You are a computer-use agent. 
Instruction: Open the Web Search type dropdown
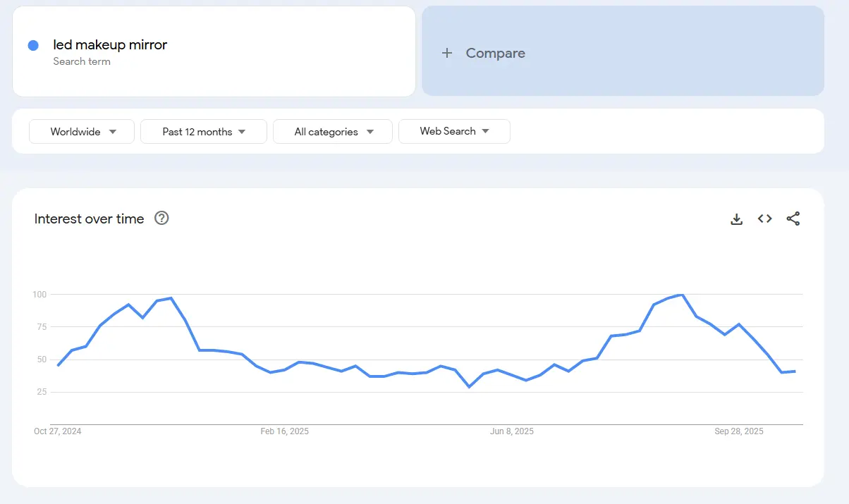(x=454, y=131)
